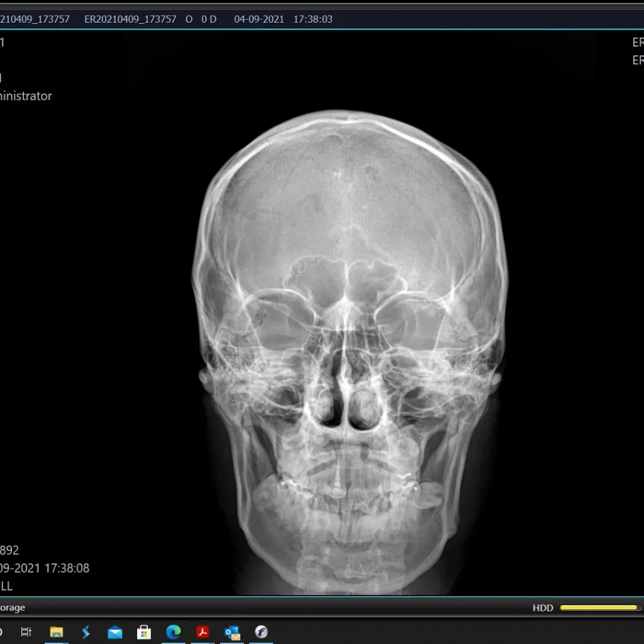Click the Administrator overlay text
Screen dimensions: 644x644
[25, 96]
